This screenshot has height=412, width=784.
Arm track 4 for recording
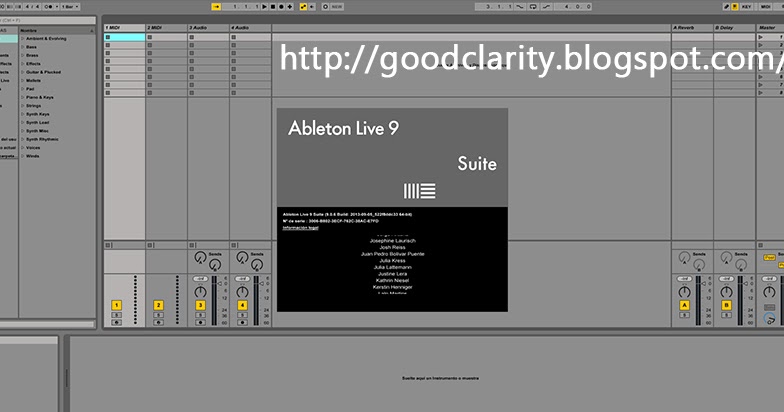[242, 322]
